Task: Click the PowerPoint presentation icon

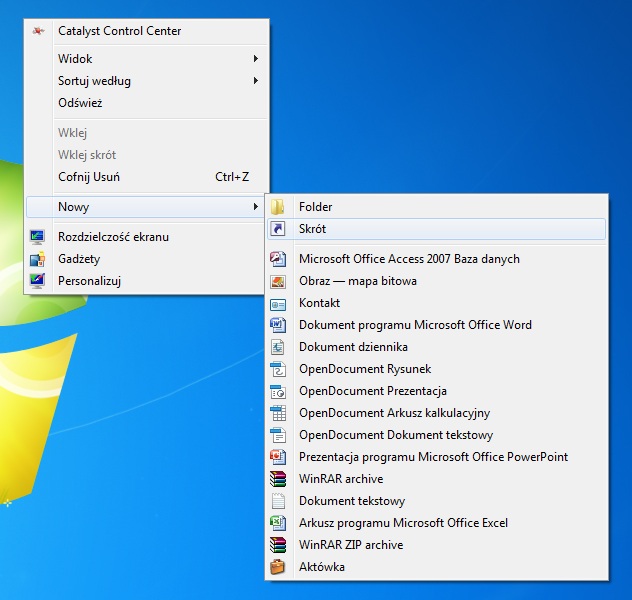Action: pyautogui.click(x=278, y=457)
